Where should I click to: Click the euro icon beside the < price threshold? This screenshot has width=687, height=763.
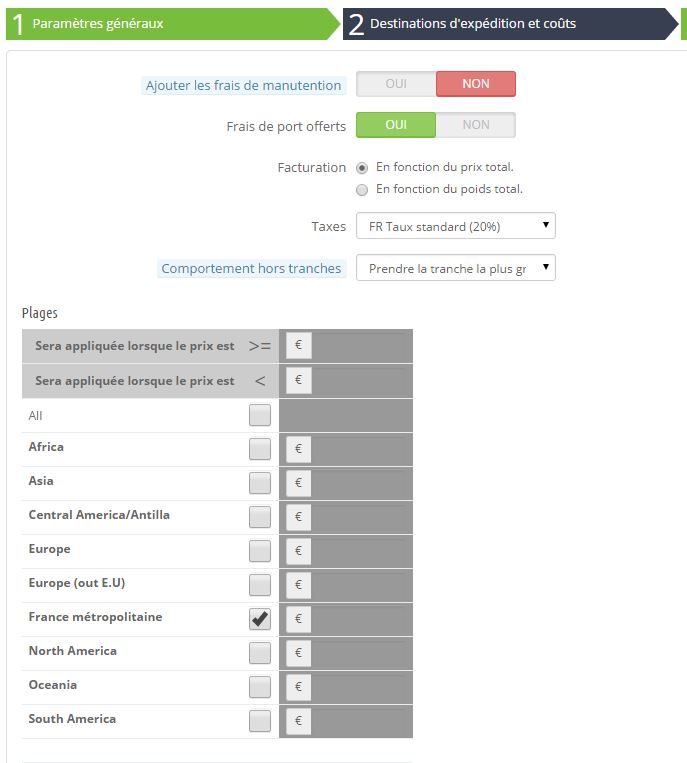click(298, 380)
